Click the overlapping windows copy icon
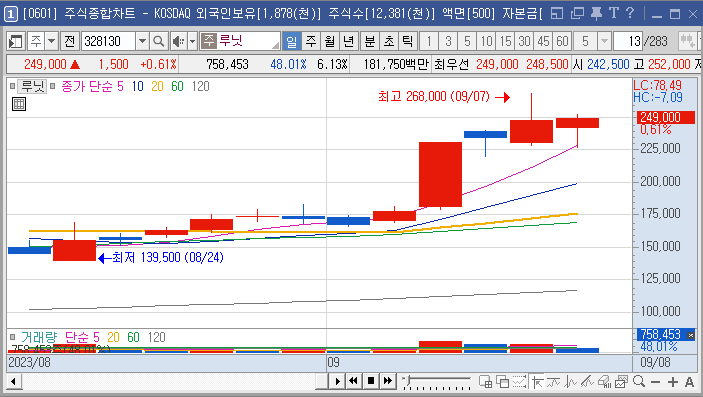 point(502,382)
